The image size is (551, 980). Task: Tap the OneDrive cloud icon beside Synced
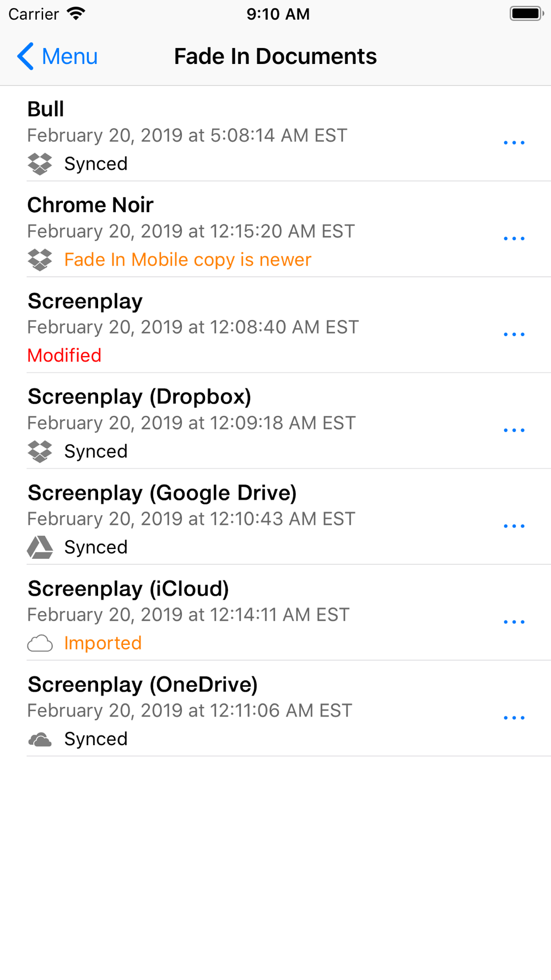pos(40,740)
